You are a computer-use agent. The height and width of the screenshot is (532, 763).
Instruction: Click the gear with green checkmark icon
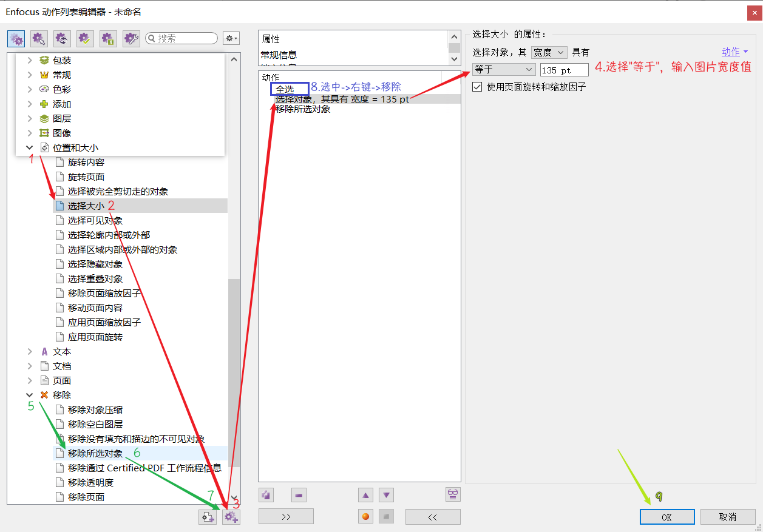85,38
